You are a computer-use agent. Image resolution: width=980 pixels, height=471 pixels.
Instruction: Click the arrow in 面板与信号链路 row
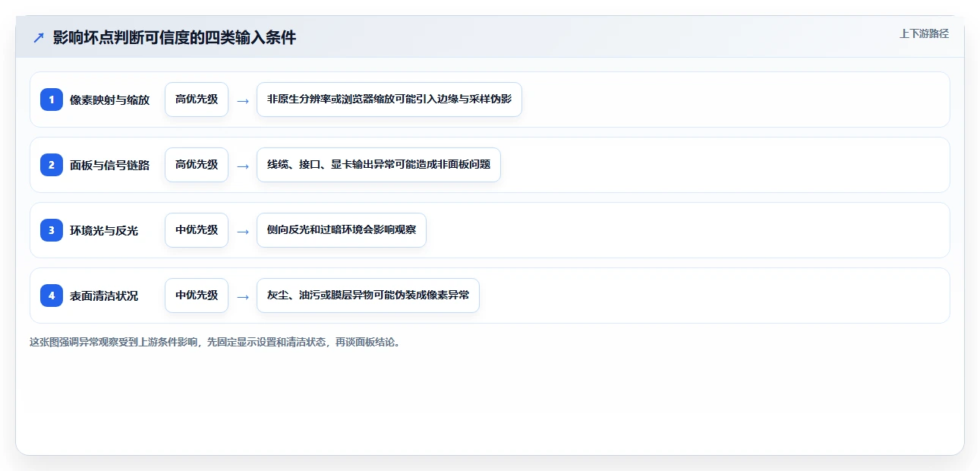tap(243, 166)
